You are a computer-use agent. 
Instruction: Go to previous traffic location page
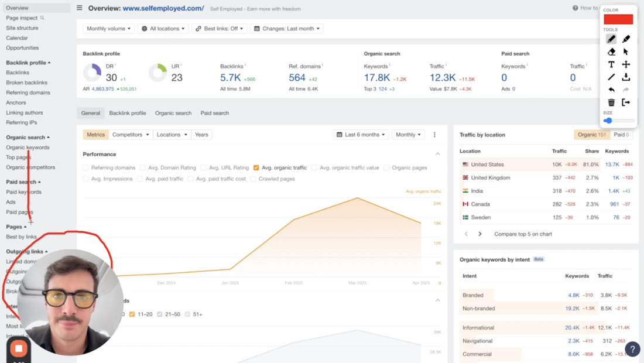466,234
